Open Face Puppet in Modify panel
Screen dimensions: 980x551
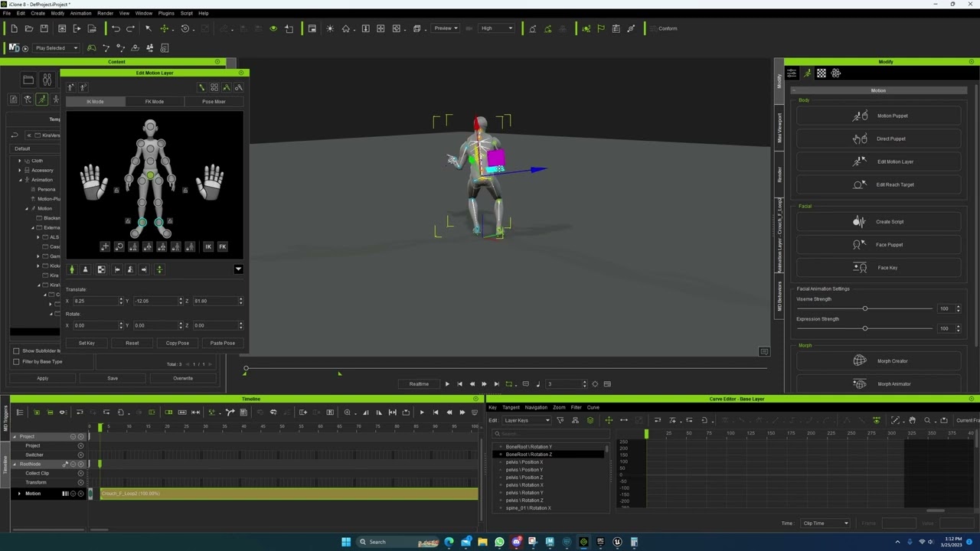pyautogui.click(x=878, y=245)
